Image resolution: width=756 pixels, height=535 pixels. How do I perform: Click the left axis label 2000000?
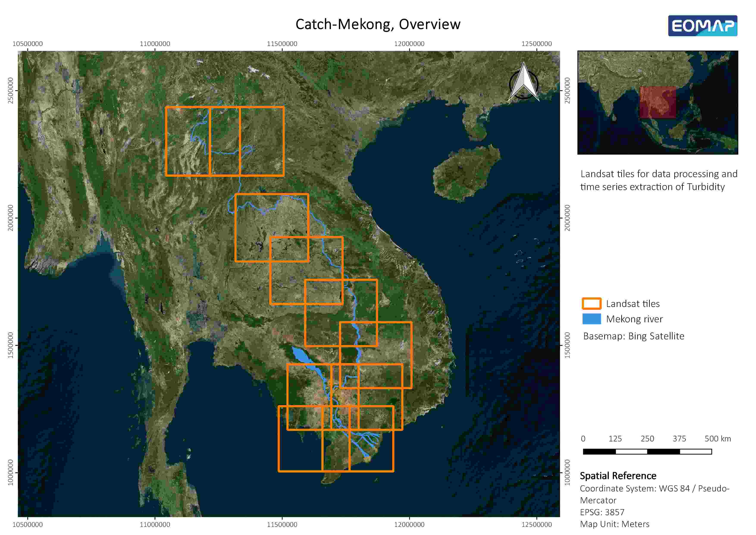coord(11,218)
